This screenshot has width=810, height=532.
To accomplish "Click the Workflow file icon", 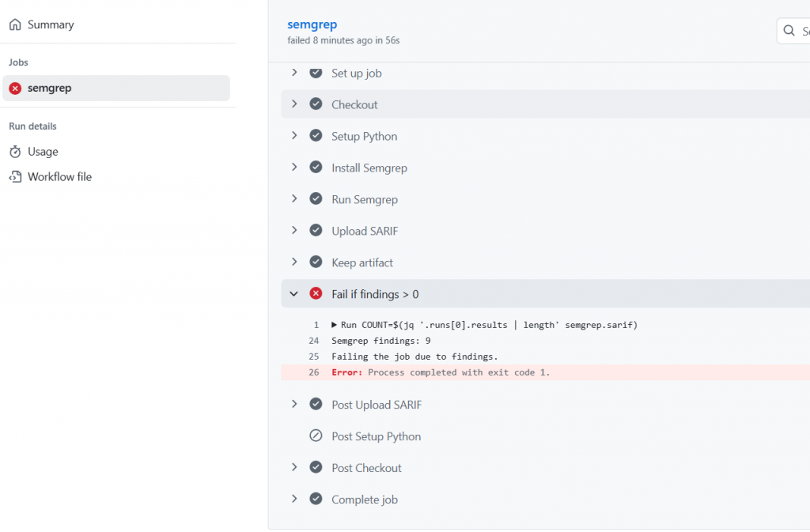I will (15, 177).
